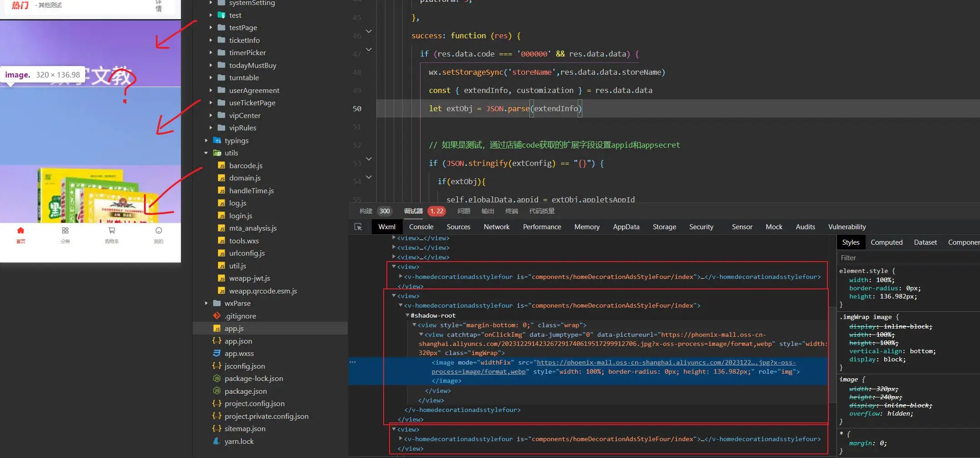Screen dimensions: 980x458
Task: Open app.json in the file tree
Action: click(238, 341)
